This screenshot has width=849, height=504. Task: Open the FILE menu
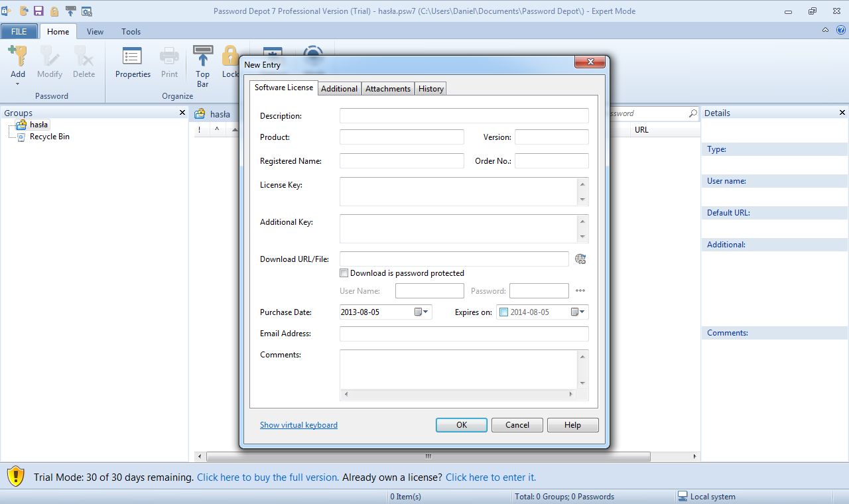pos(19,31)
